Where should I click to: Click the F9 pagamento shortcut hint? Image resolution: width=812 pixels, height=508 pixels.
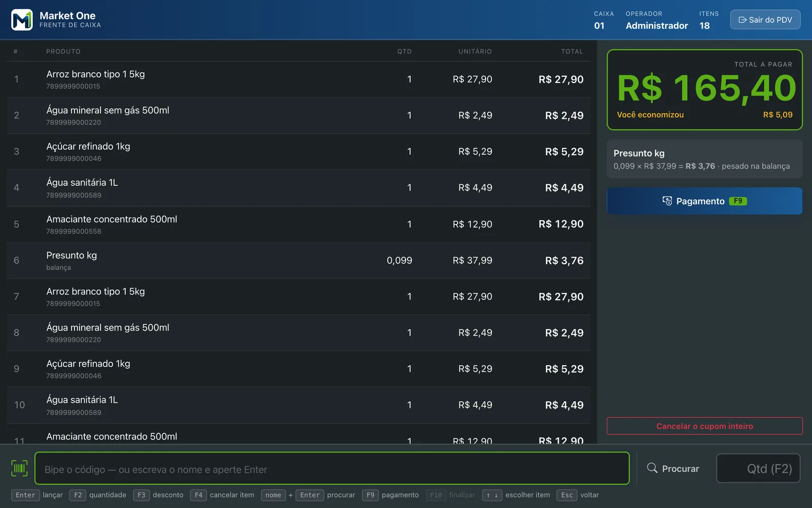391,495
